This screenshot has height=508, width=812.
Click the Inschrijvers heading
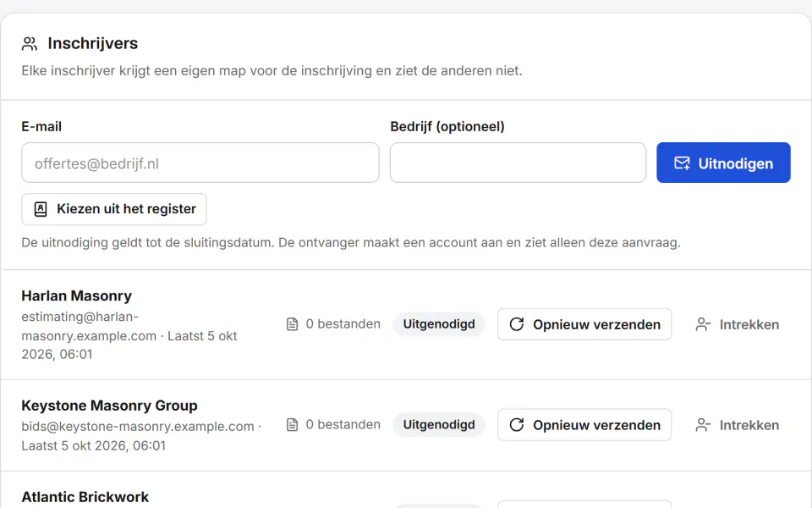[93, 43]
